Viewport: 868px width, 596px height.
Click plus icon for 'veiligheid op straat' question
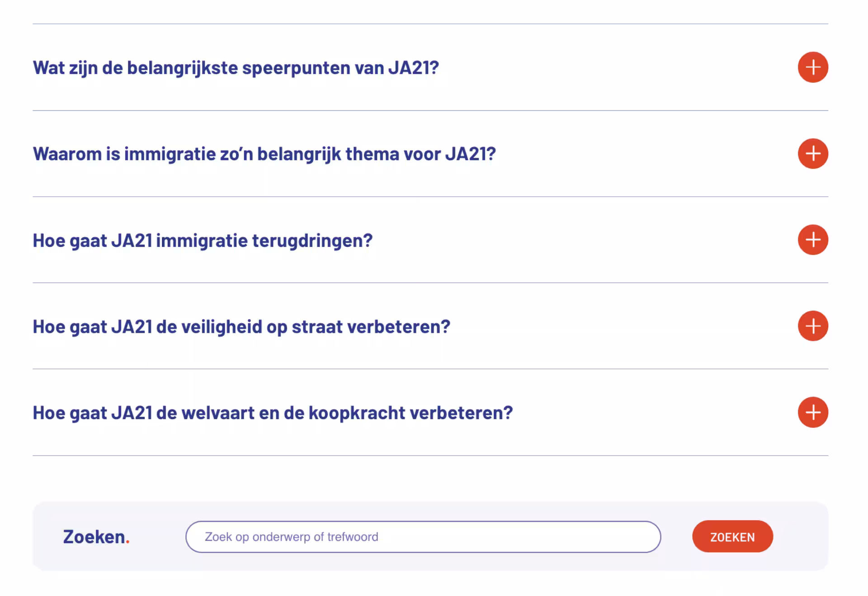[812, 326]
